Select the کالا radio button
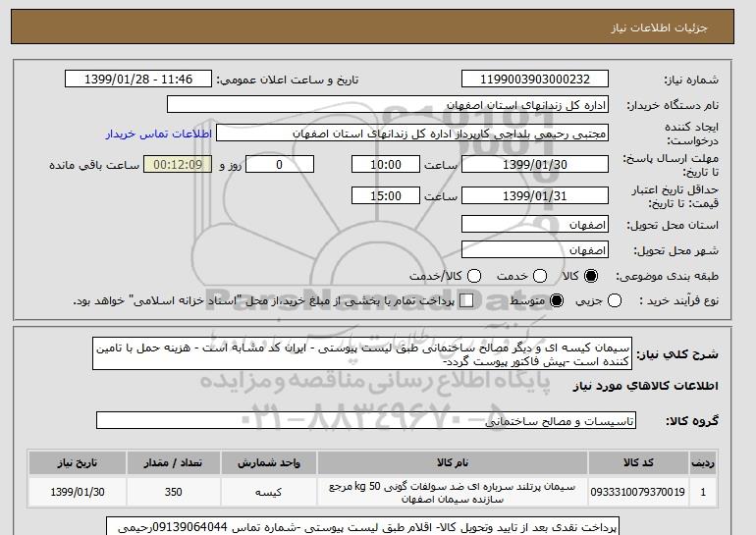Viewport: 756px width, 535px height. [591, 276]
